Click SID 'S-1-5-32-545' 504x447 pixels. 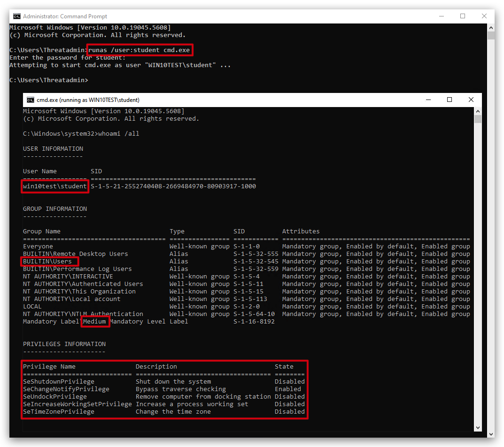[x=256, y=262]
